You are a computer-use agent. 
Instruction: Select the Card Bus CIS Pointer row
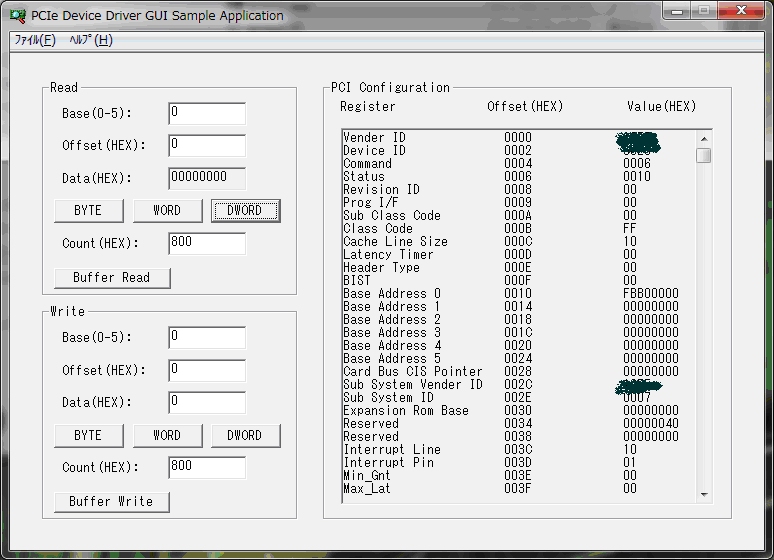(x=519, y=371)
